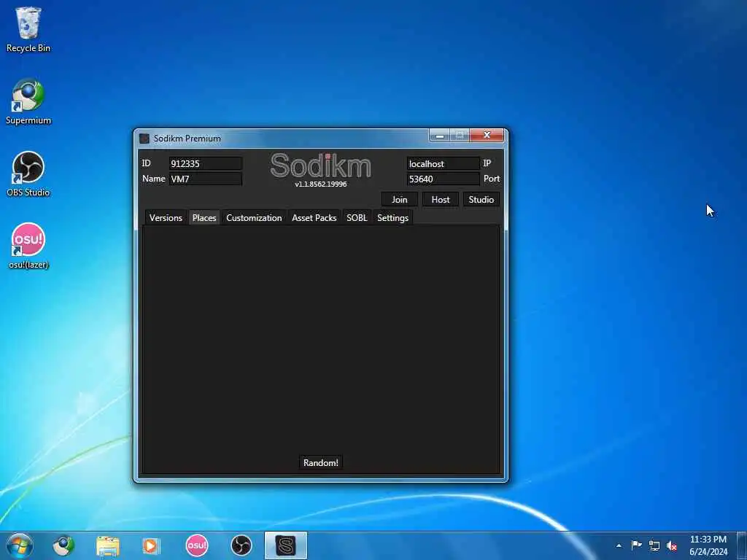Click the Random! button

point(321,462)
